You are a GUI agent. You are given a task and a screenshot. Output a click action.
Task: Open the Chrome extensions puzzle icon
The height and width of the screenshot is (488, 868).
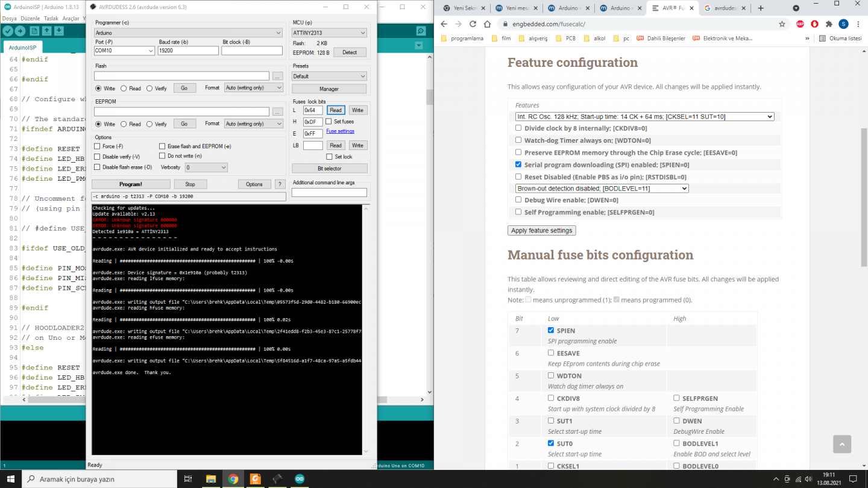click(829, 24)
